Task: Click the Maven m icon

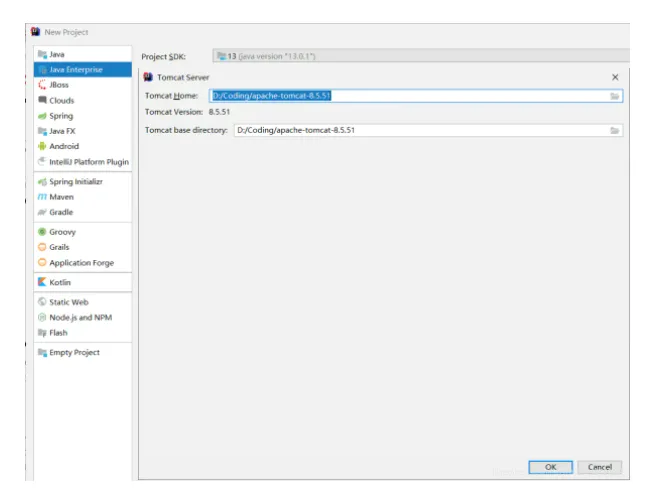Action: [x=42, y=197]
